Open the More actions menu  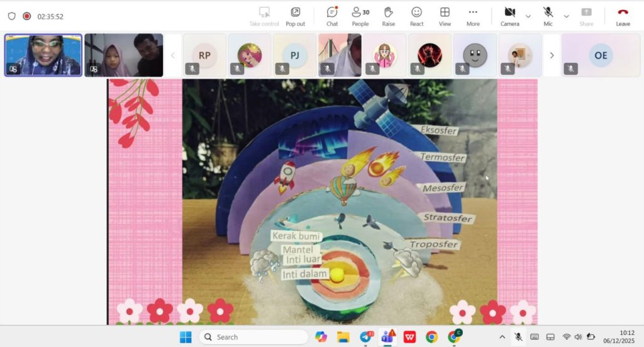pyautogui.click(x=473, y=16)
